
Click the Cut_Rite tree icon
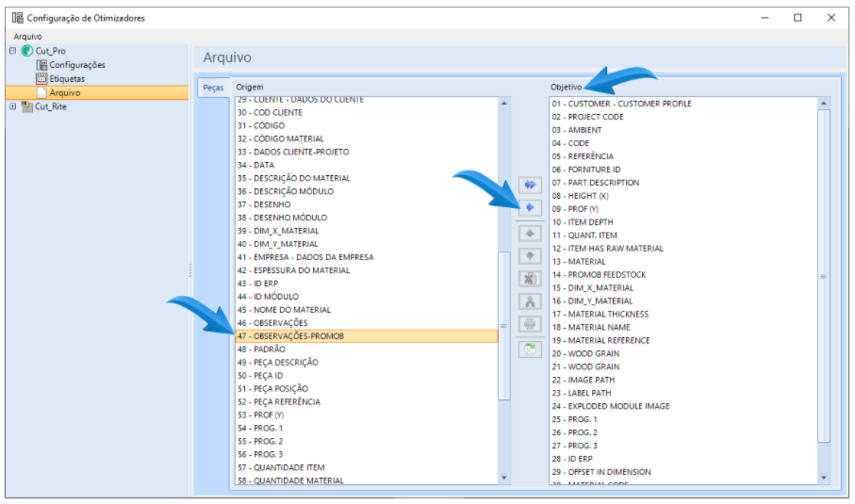coord(26,106)
